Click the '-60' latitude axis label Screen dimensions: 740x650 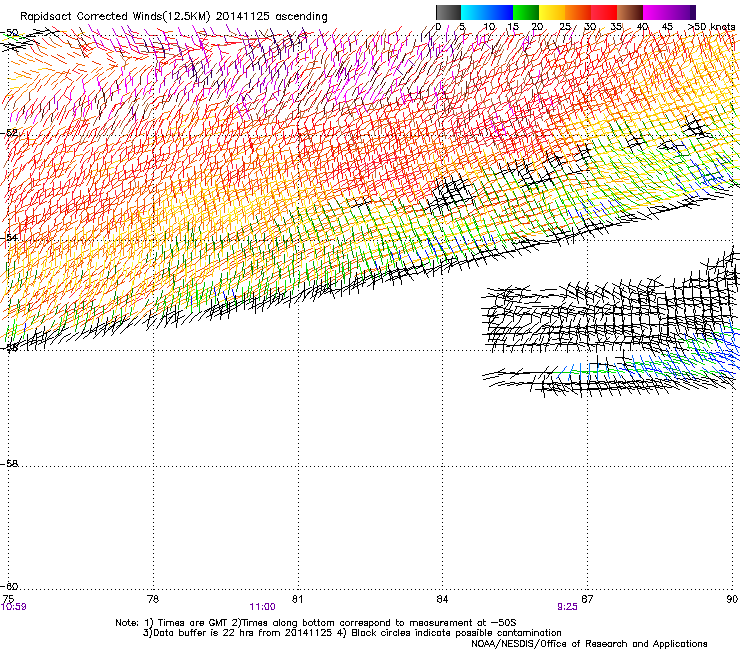[x=9, y=586]
